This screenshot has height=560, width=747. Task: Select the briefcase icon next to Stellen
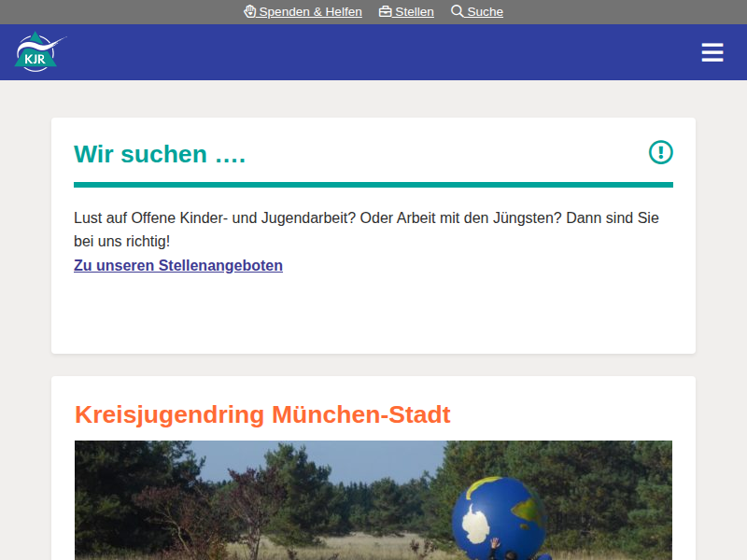click(385, 11)
